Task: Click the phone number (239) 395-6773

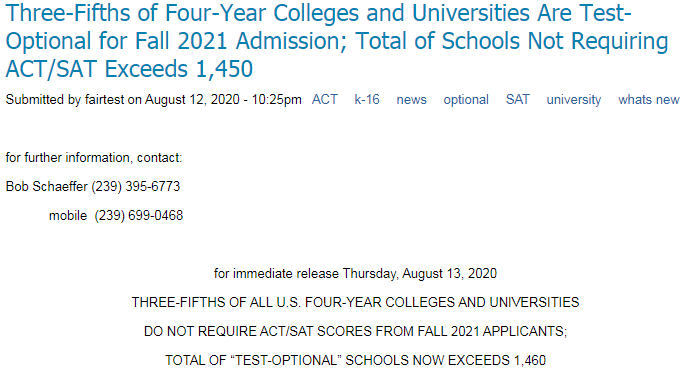Action: tap(136, 186)
